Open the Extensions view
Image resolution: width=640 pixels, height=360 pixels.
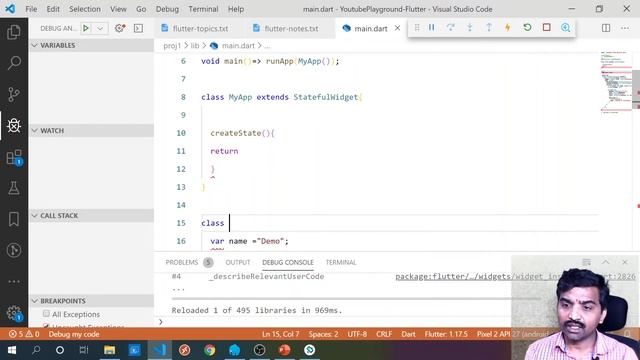[14, 157]
